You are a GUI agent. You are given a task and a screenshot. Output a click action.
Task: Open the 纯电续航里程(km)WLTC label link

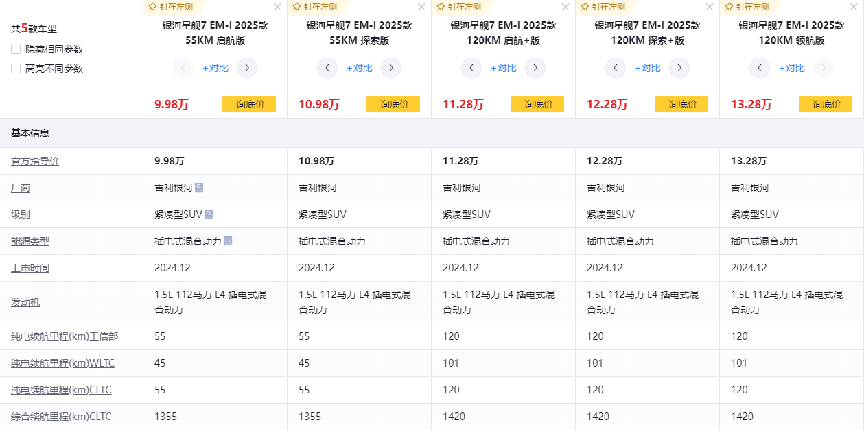click(63, 363)
